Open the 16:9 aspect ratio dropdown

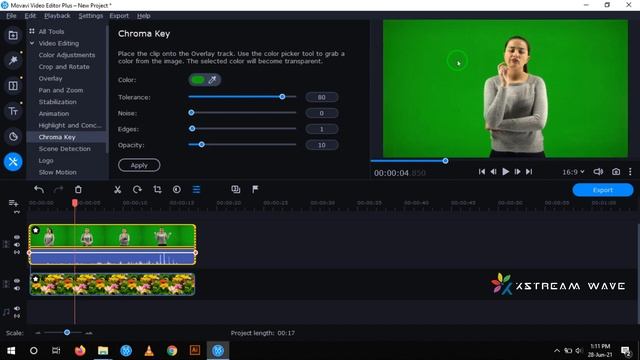(573, 172)
